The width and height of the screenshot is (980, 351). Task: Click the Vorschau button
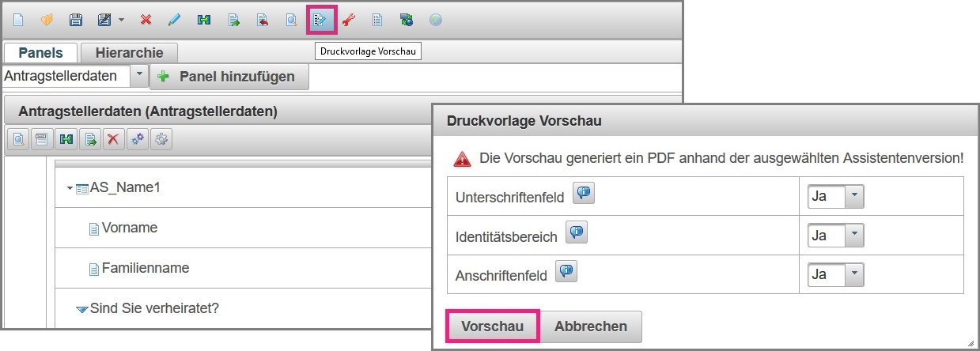[x=493, y=326]
